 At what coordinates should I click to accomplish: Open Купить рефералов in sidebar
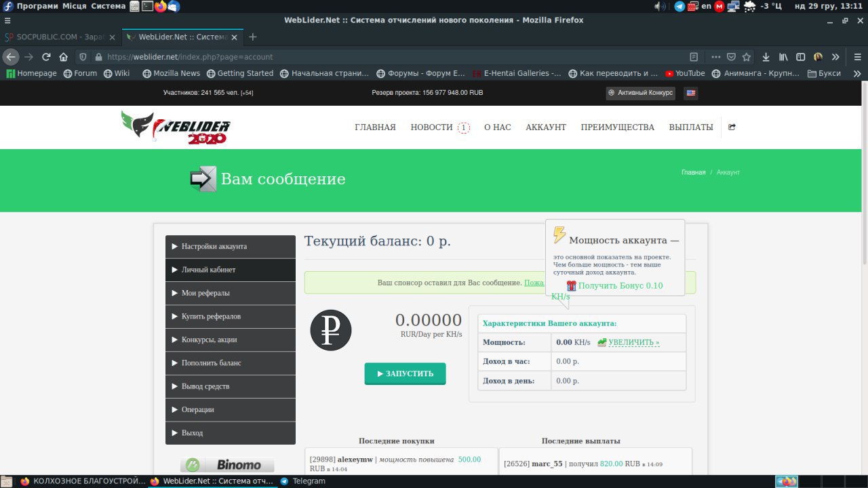pos(231,317)
